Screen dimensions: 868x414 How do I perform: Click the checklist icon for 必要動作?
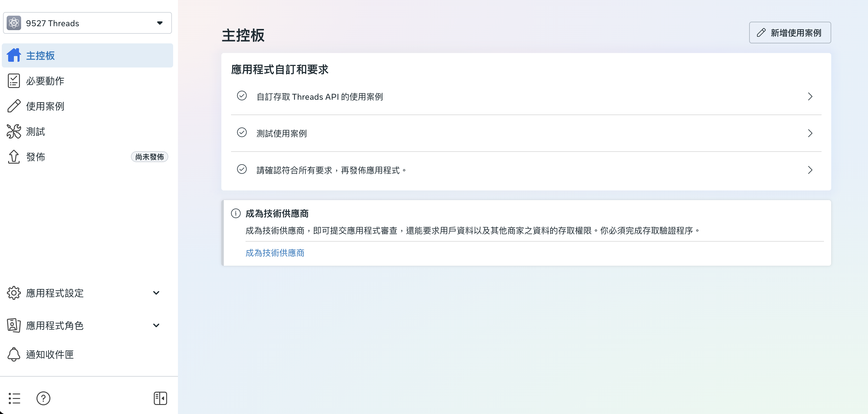click(14, 81)
